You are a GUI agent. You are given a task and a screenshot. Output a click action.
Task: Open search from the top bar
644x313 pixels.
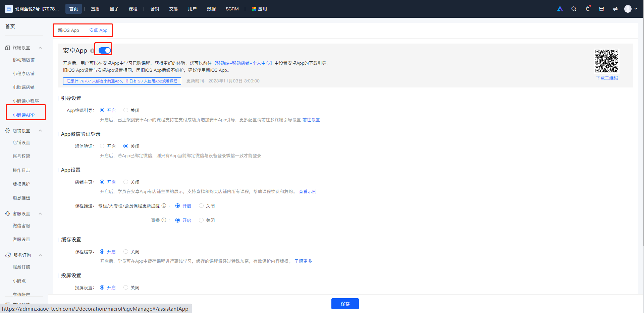(574, 9)
